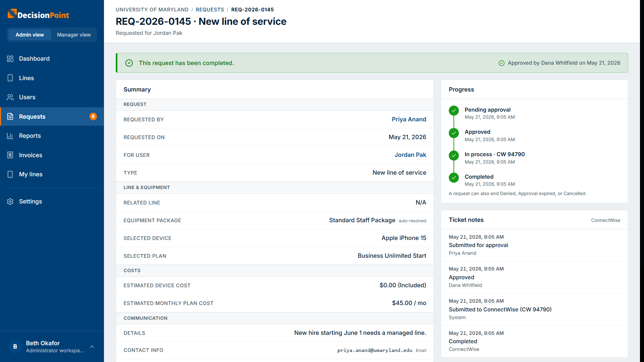Click the In process CW 94790 check marker
644x362 pixels.
454,156
